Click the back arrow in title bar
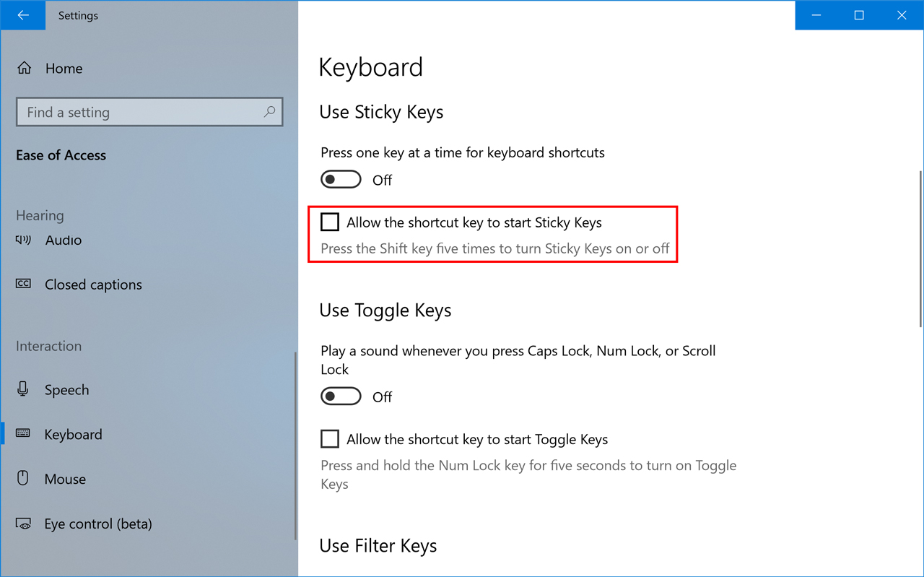The height and width of the screenshot is (577, 924). pyautogui.click(x=23, y=15)
